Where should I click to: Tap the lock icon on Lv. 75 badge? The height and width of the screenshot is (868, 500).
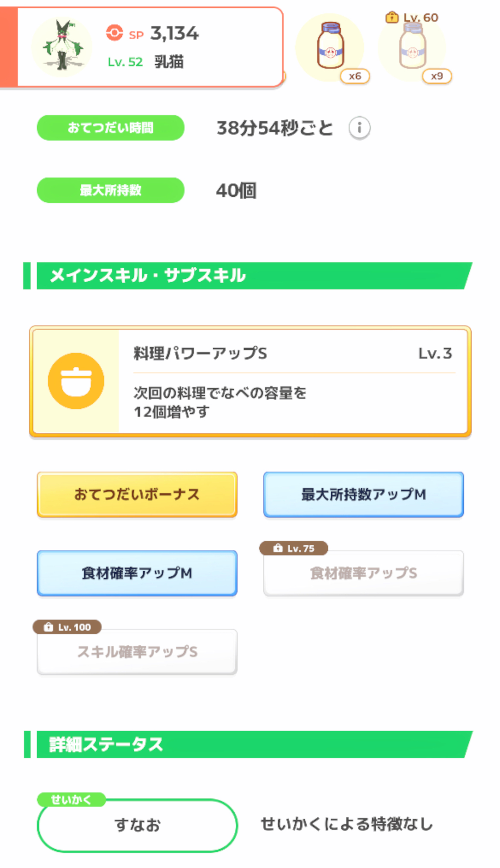click(278, 548)
